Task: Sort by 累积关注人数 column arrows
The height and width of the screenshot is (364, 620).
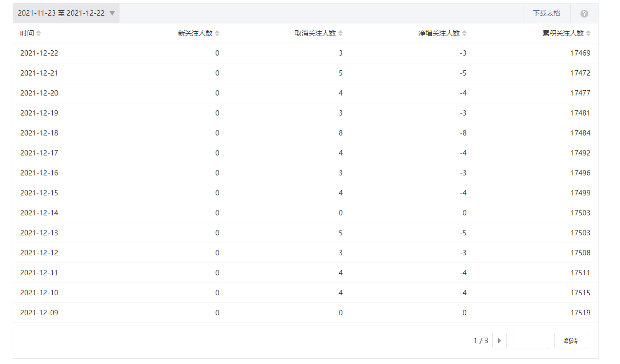Action: point(588,33)
